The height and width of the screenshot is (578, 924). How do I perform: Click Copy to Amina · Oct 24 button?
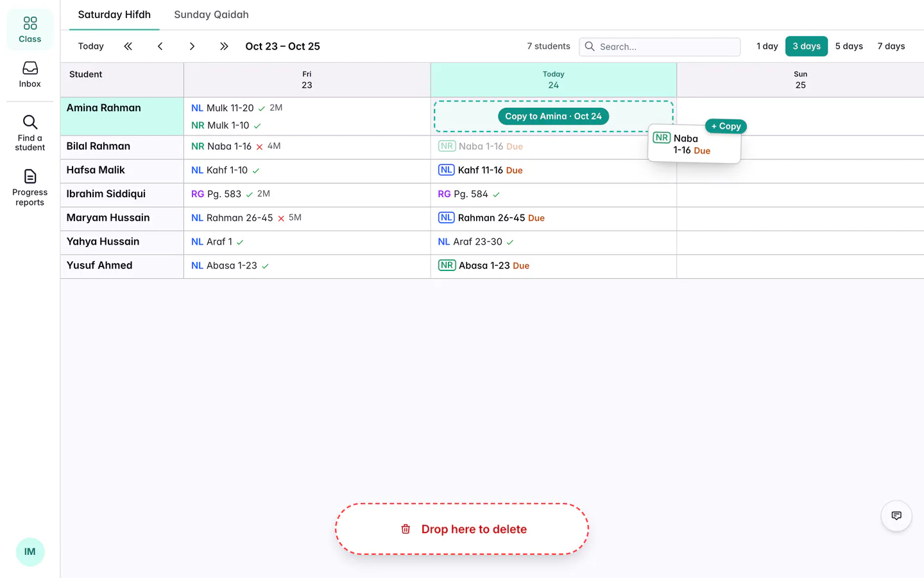pos(553,116)
